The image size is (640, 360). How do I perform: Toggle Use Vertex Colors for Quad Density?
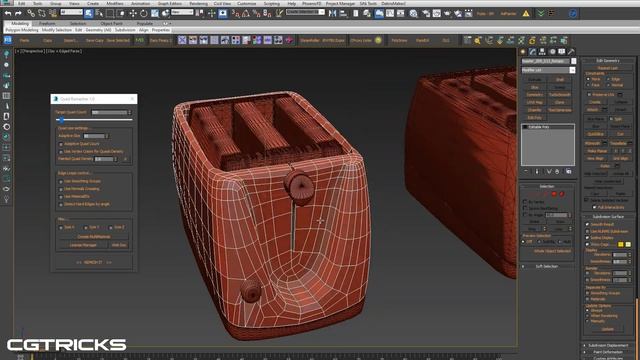click(x=61, y=151)
